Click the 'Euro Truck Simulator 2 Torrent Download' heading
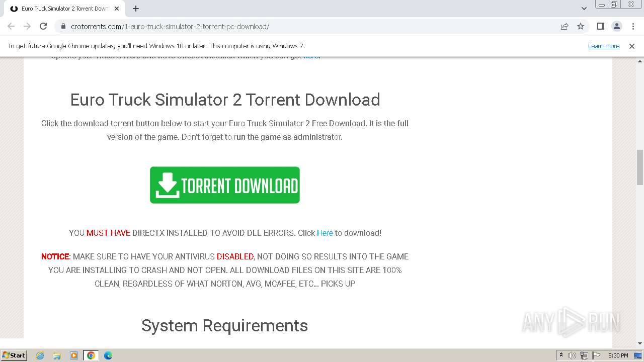 point(225,100)
